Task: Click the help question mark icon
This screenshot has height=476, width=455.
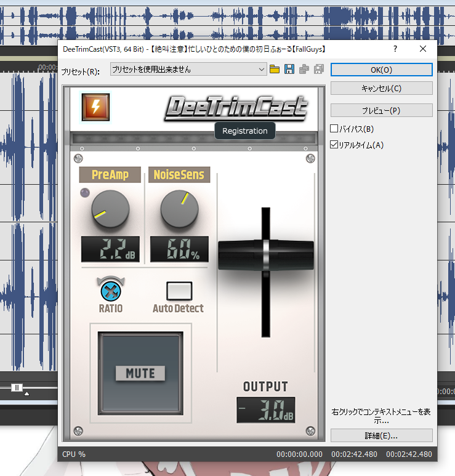Action: tap(395, 49)
